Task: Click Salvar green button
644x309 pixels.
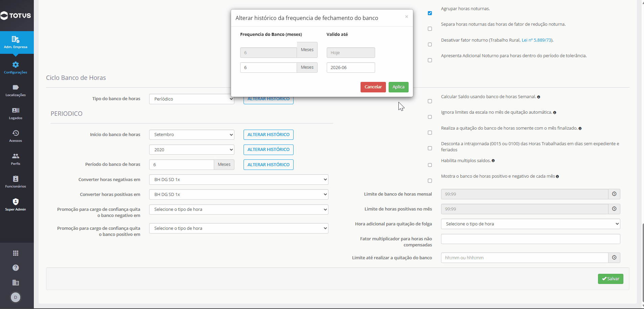Action: pyautogui.click(x=611, y=279)
